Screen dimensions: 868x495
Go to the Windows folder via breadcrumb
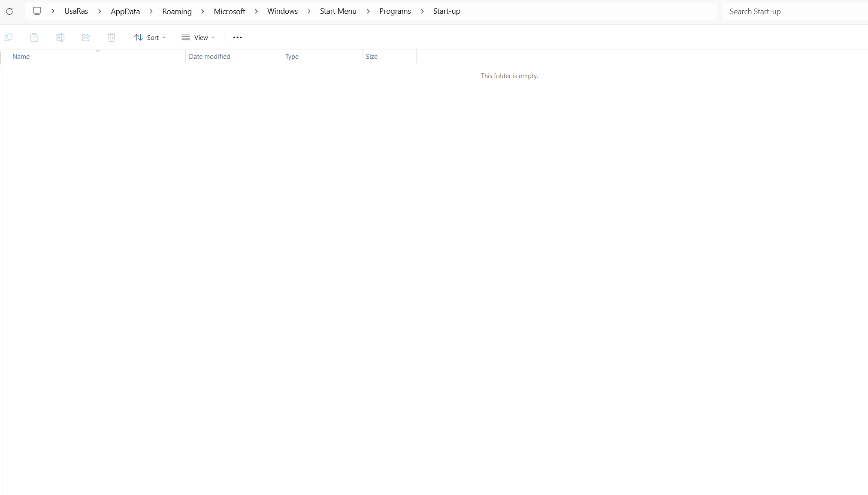pos(282,11)
